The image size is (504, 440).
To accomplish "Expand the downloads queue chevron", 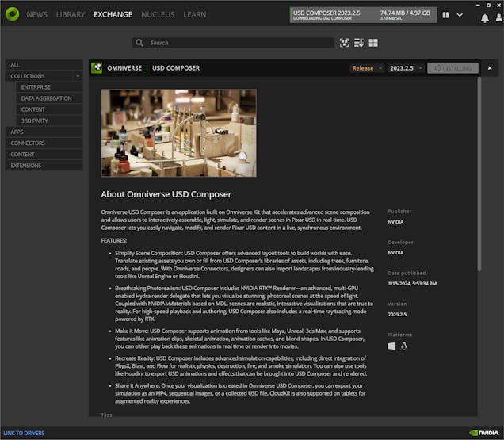I will 460,14.
